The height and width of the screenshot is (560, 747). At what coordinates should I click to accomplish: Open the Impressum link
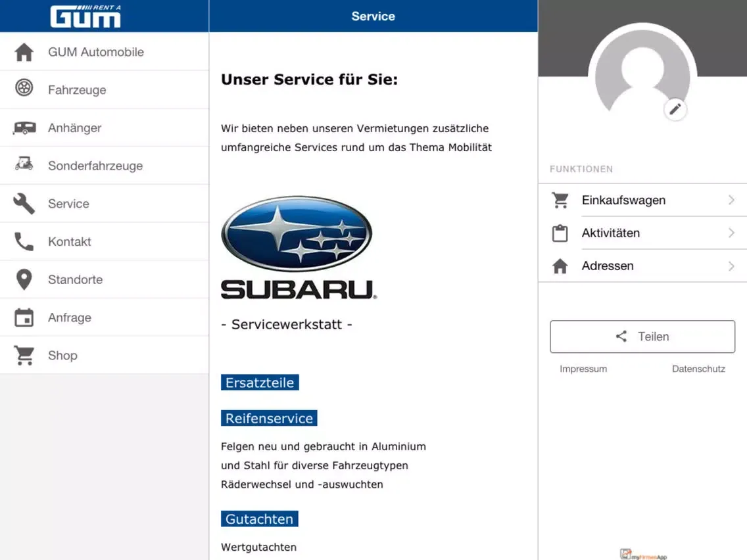583,369
